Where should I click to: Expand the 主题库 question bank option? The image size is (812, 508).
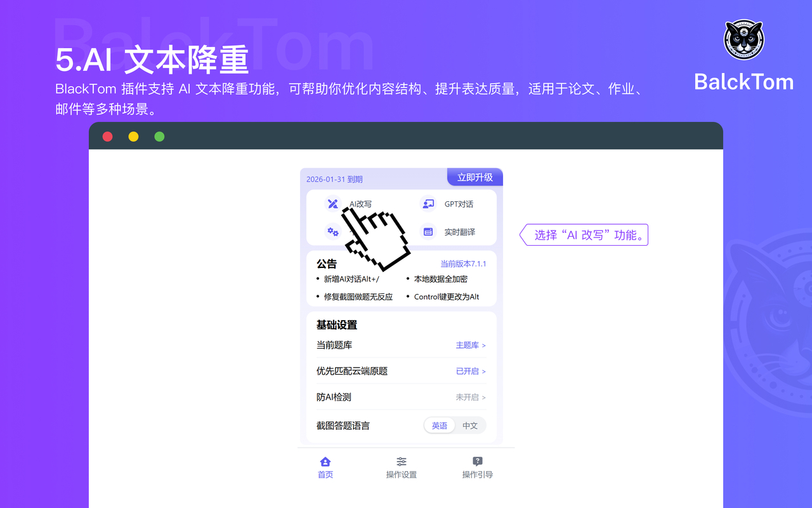(471, 345)
